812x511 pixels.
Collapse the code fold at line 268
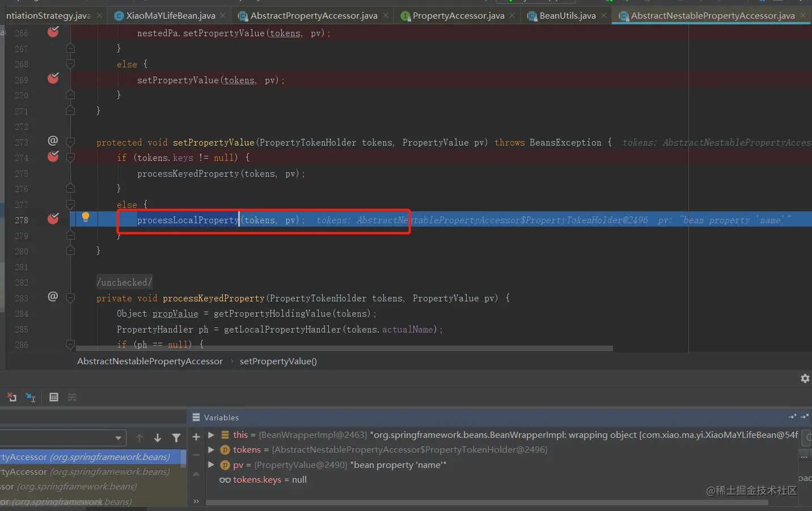point(70,65)
